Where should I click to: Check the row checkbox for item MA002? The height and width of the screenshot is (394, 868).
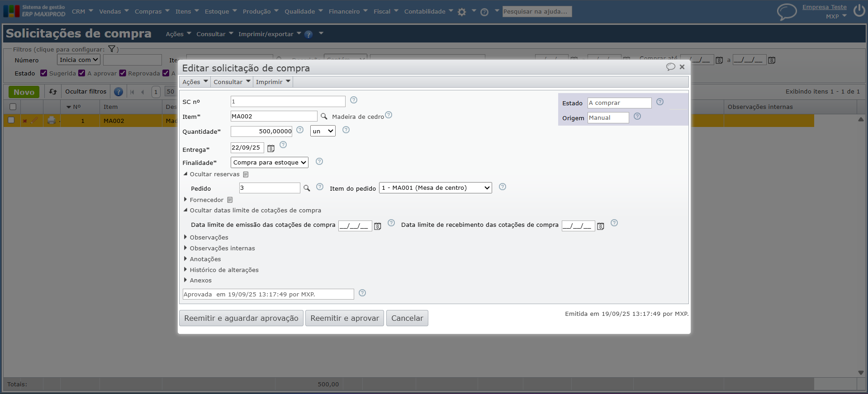point(11,120)
